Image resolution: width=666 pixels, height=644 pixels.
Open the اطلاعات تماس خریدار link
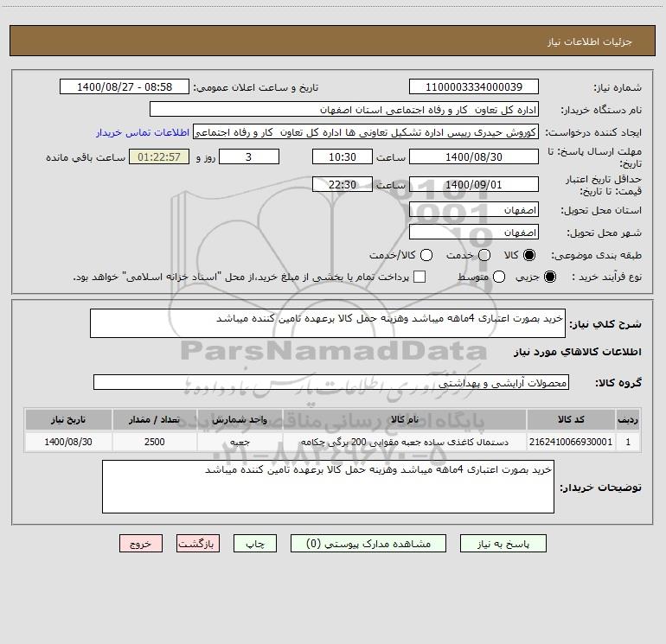point(143,132)
